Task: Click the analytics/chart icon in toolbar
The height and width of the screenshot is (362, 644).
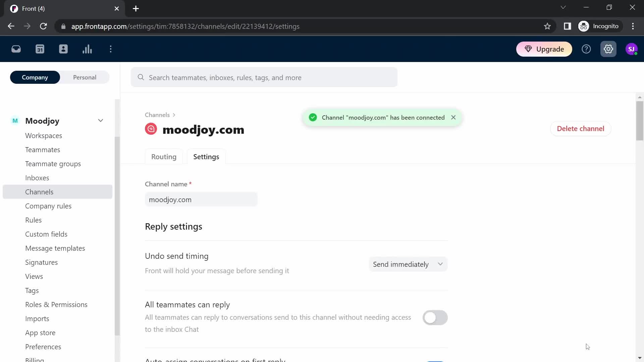Action: point(88,49)
